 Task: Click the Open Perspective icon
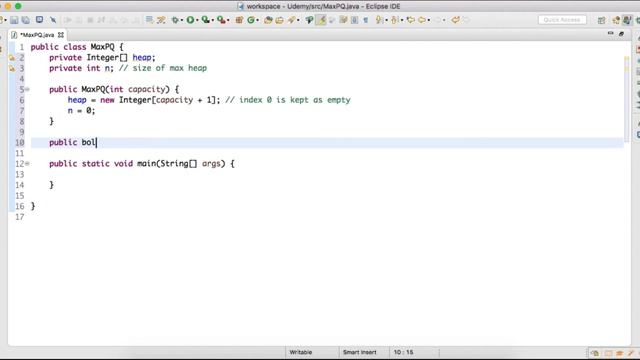[601, 20]
